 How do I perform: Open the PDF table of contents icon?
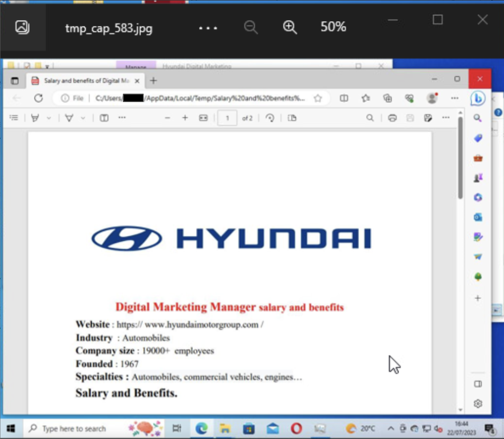coord(14,118)
